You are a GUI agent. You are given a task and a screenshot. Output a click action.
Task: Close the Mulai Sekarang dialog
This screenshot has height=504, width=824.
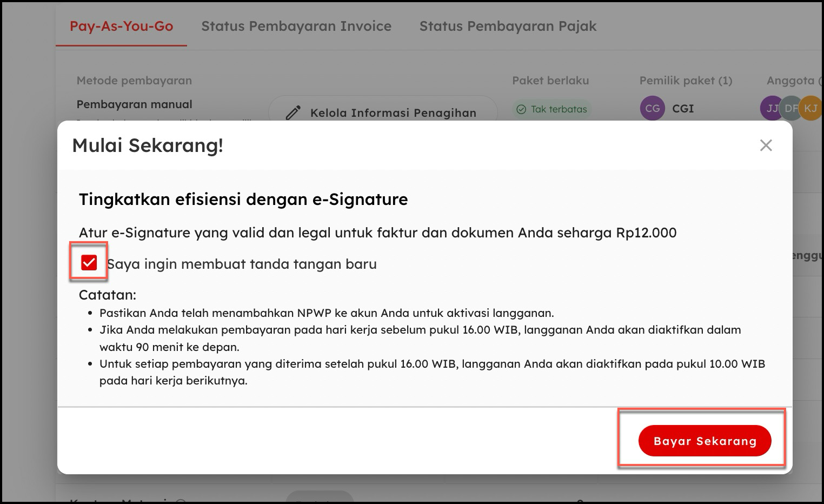tap(766, 145)
